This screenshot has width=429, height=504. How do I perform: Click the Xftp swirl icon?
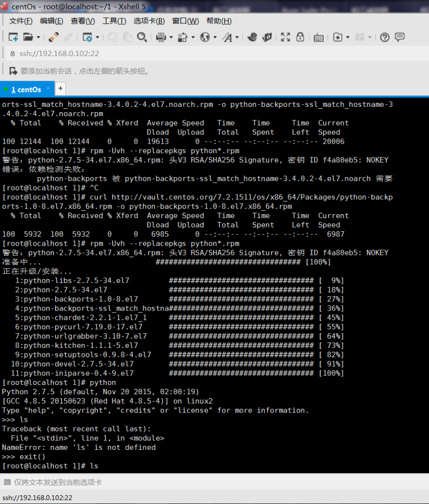pyautogui.click(x=253, y=37)
